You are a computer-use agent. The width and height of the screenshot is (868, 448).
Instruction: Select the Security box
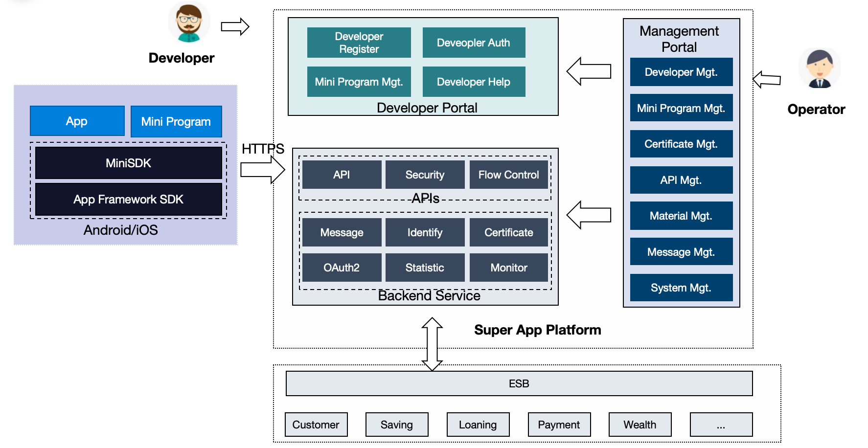[425, 175]
